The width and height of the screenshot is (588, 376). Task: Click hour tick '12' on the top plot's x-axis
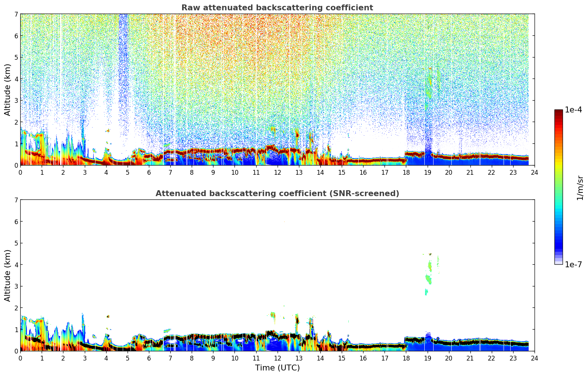point(277,173)
